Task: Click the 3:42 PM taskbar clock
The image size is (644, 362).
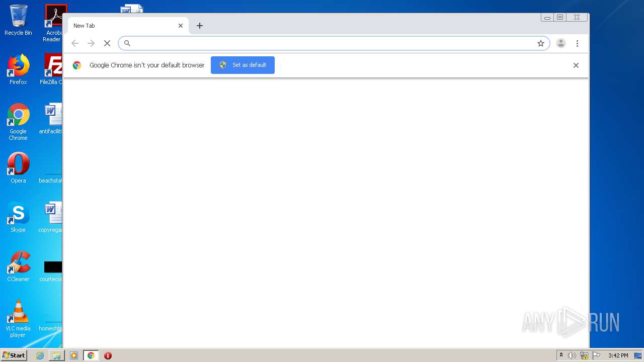Action: point(618,355)
